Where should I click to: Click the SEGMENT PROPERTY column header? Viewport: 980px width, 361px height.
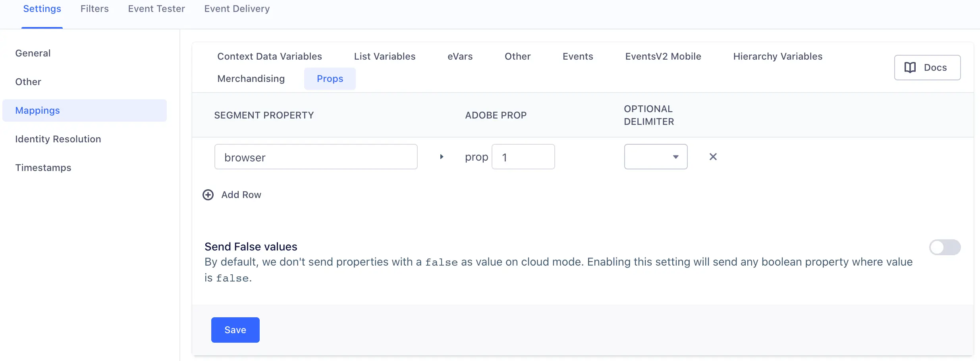pos(264,115)
